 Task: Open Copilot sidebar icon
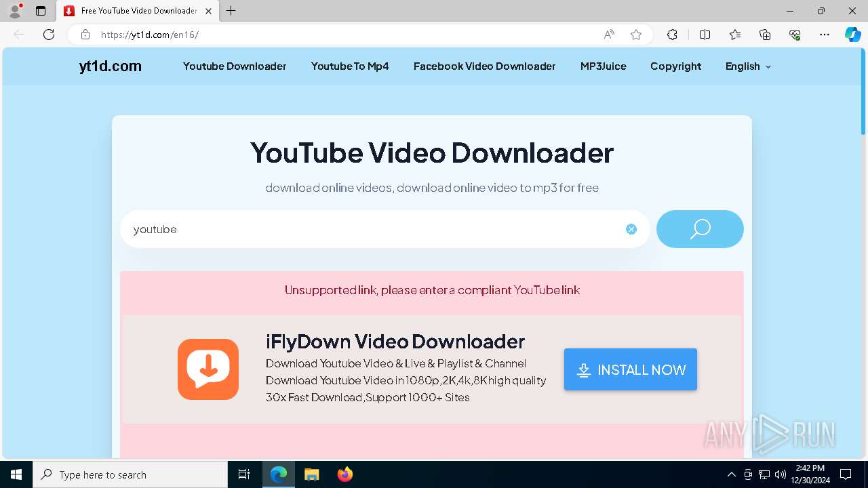[x=852, y=35]
